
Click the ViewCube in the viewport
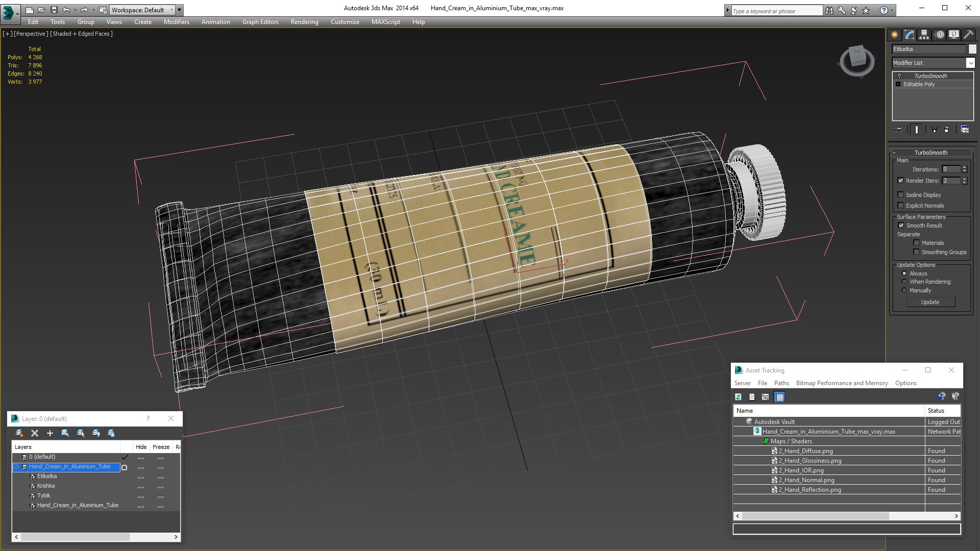point(857,61)
